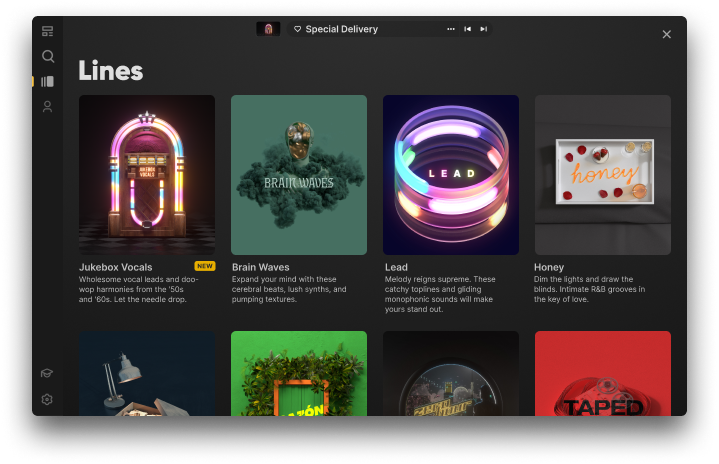Open the three-dot more options menu
The width and height of the screenshot is (719, 464).
coord(451,29)
